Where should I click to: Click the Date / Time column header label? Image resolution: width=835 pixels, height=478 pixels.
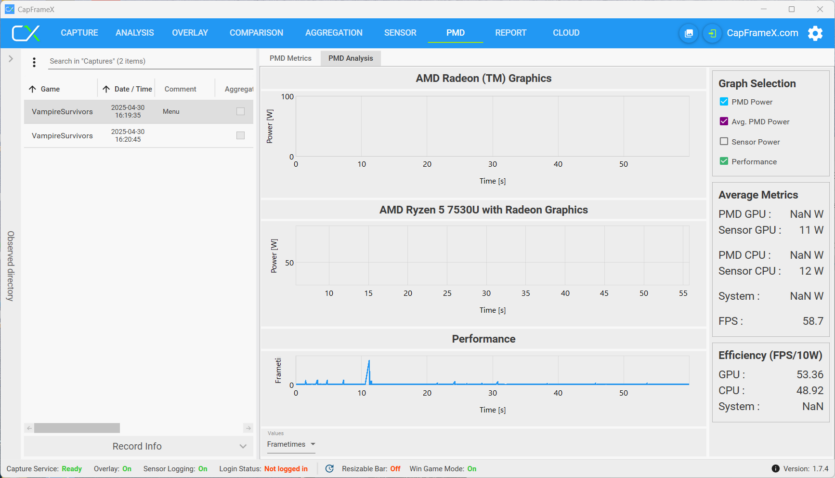[133, 89]
